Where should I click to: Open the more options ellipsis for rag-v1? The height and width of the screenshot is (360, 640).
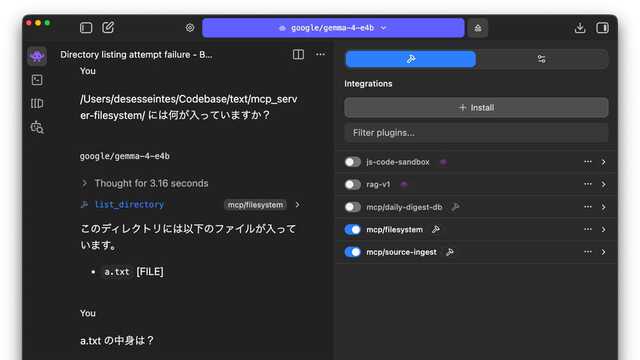[x=588, y=184]
